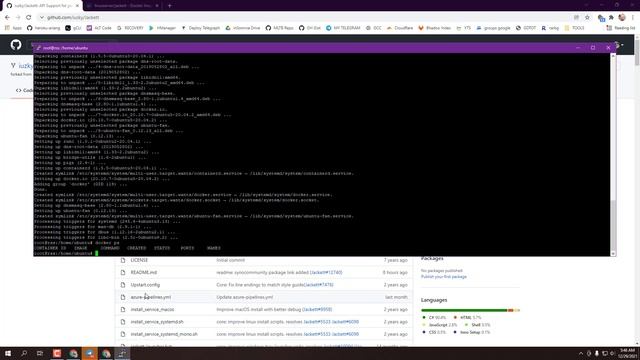Click file icon beside README.md
640x360 pixels.
pos(123,272)
